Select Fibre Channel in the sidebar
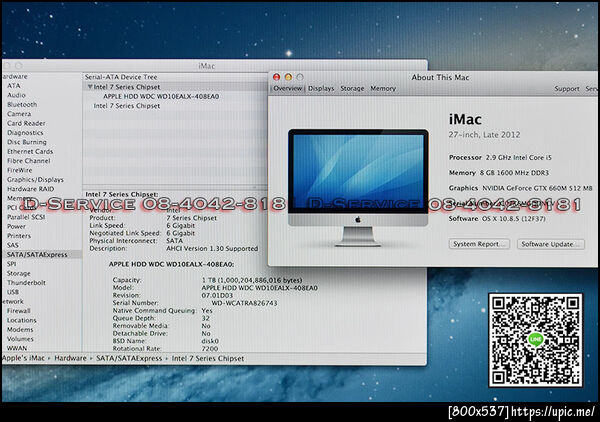 (x=29, y=161)
